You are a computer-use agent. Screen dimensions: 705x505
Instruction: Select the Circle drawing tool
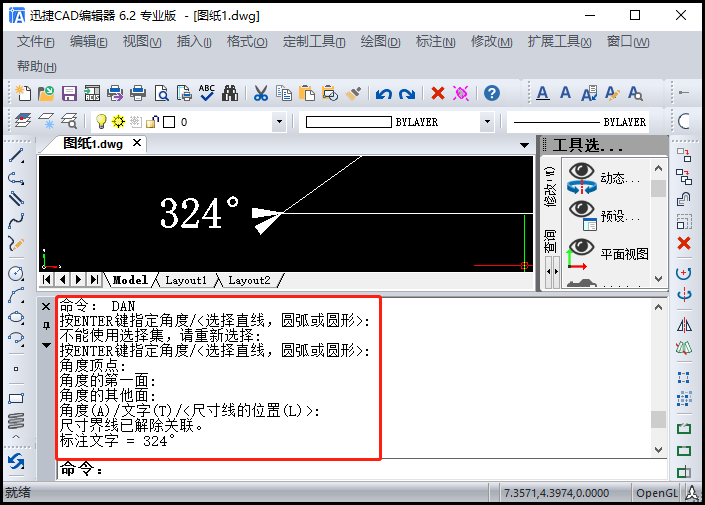(x=16, y=273)
